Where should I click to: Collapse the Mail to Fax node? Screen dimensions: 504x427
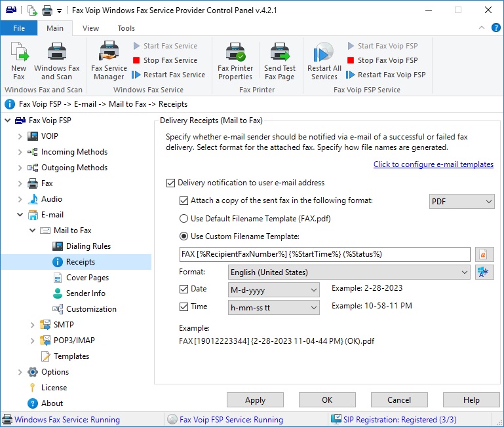[x=33, y=231]
